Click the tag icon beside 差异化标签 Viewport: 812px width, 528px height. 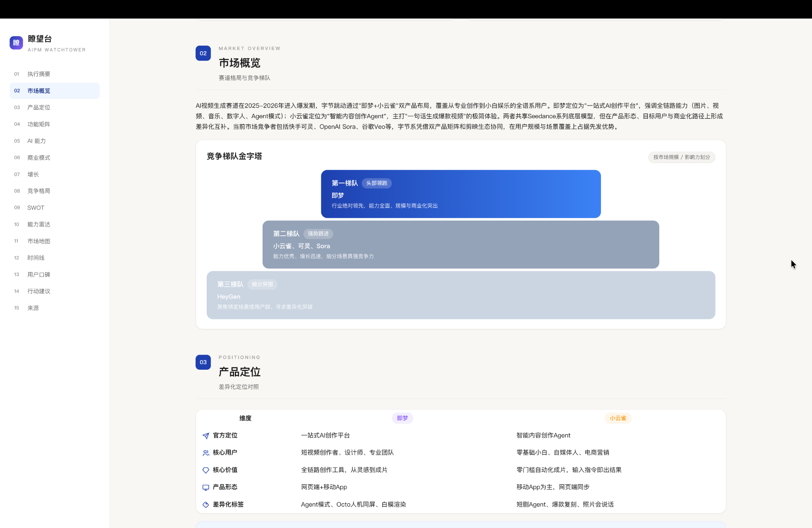tap(205, 505)
